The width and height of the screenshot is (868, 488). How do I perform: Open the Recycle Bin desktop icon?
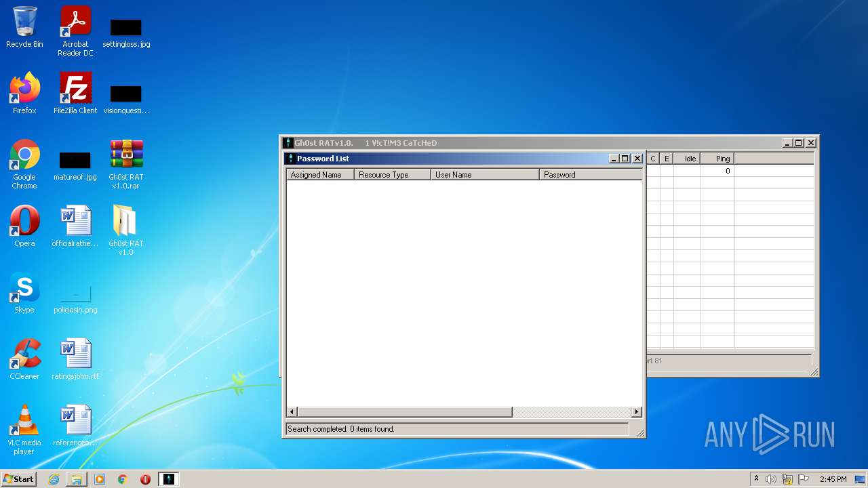24,27
